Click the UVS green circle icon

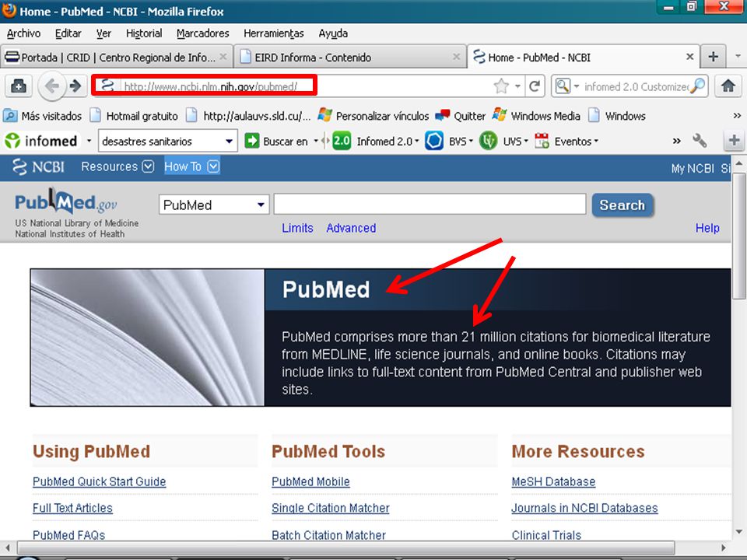click(489, 141)
